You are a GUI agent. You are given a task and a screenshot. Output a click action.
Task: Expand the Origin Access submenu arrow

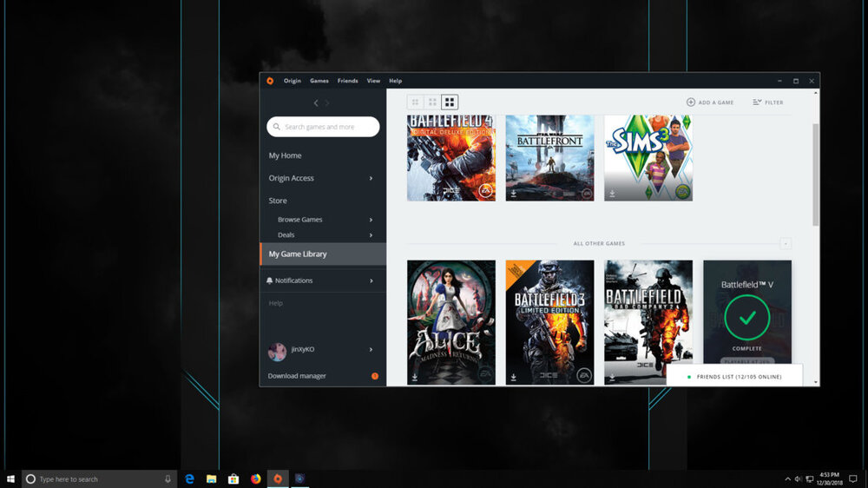click(x=371, y=178)
